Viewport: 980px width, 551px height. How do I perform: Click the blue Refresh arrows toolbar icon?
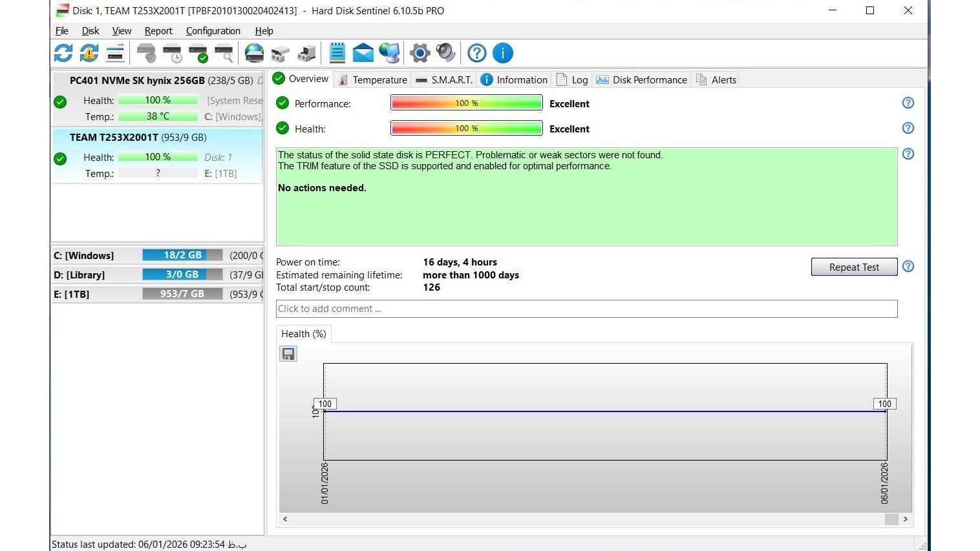(63, 53)
